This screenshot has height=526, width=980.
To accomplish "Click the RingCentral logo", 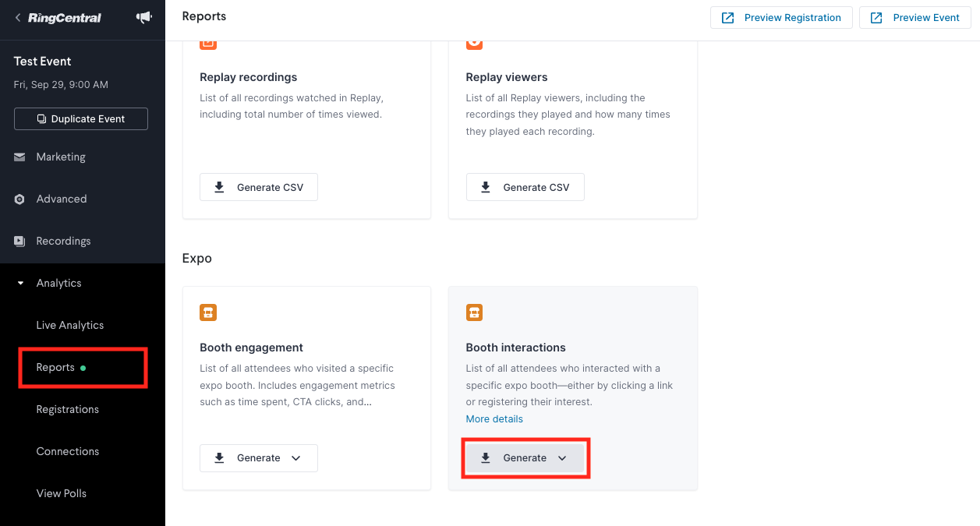I will [65, 18].
